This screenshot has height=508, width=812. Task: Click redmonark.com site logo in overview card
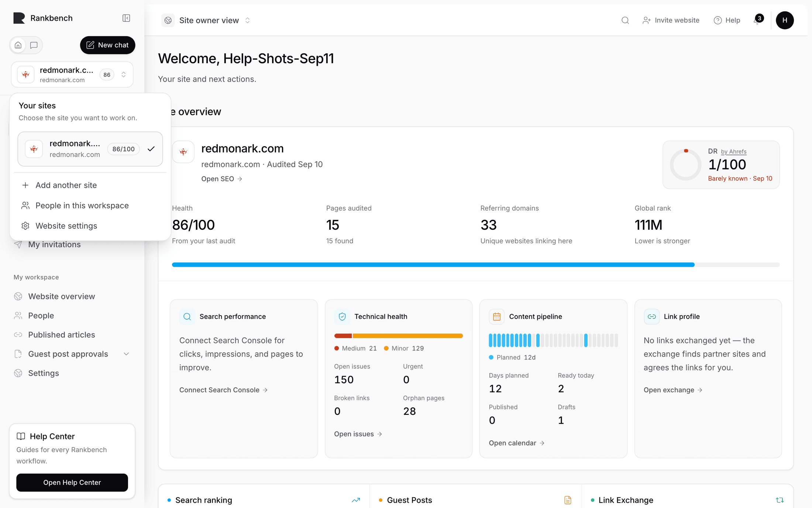point(183,151)
